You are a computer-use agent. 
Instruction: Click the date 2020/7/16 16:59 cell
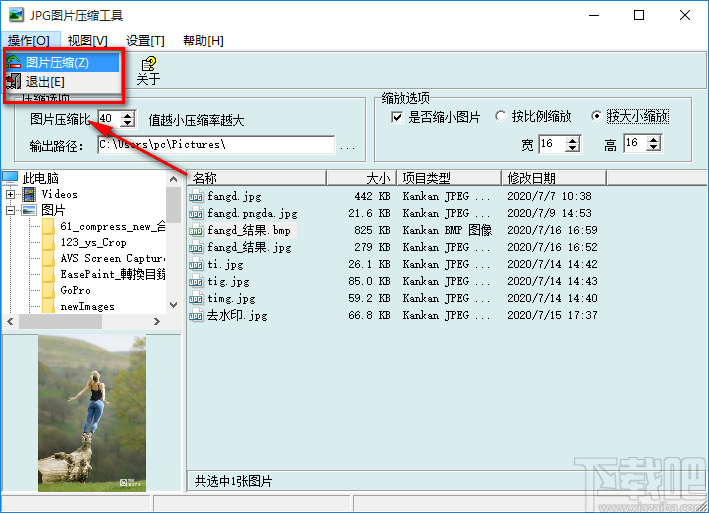tap(552, 230)
